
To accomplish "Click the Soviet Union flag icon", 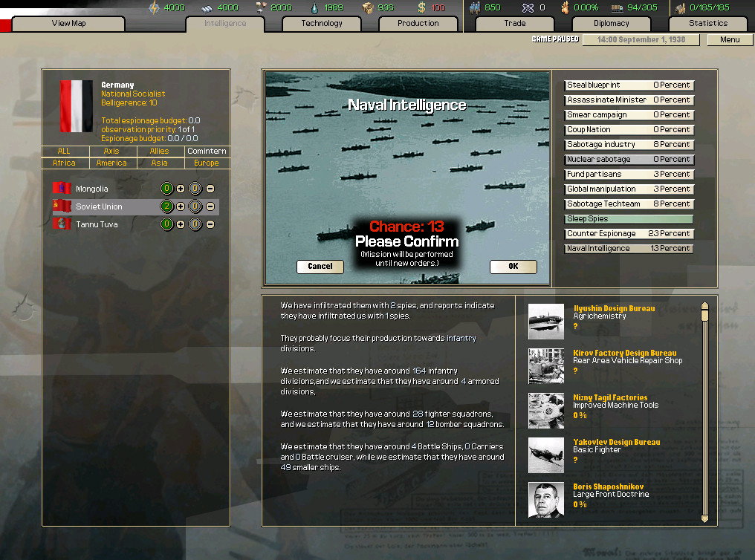I will click(62, 206).
